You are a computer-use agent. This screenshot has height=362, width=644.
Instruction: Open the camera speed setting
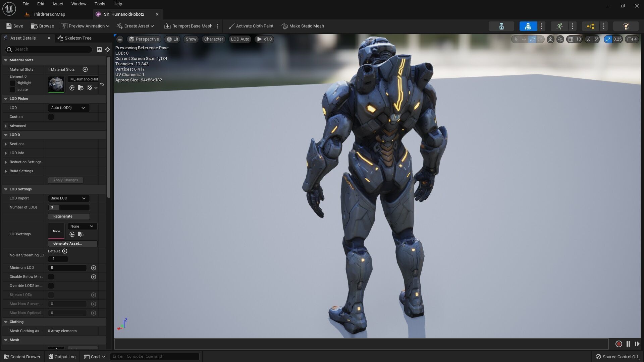pyautogui.click(x=632, y=39)
